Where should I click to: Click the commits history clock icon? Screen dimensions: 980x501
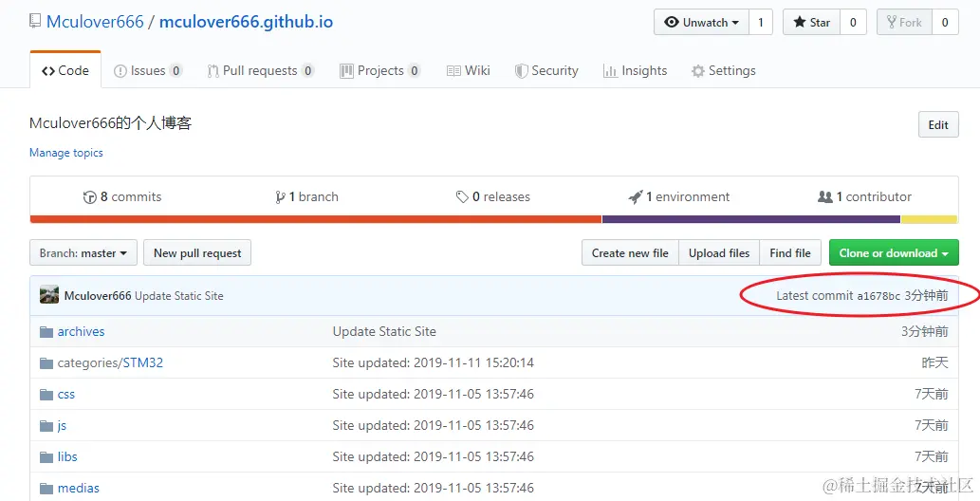tap(89, 197)
